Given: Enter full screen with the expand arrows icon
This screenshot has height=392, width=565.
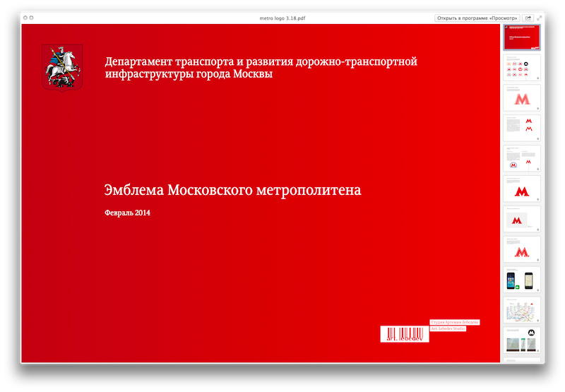Looking at the screenshot, I should 540,18.
